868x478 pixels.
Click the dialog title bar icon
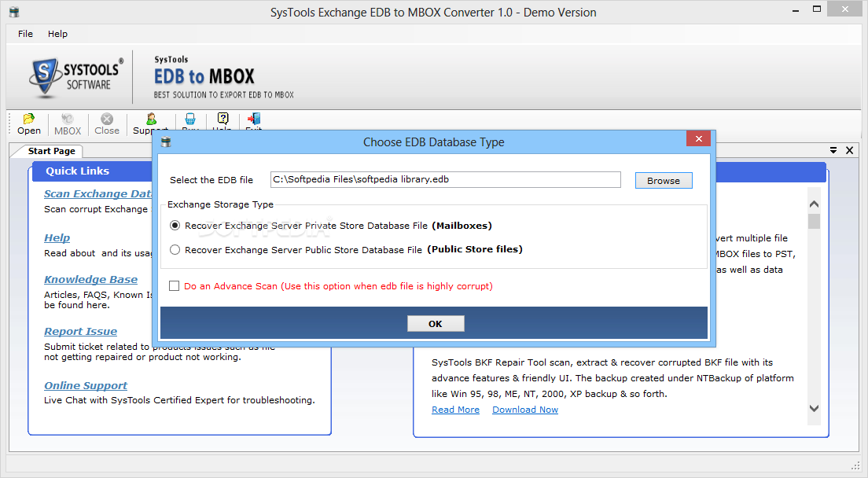coord(166,142)
